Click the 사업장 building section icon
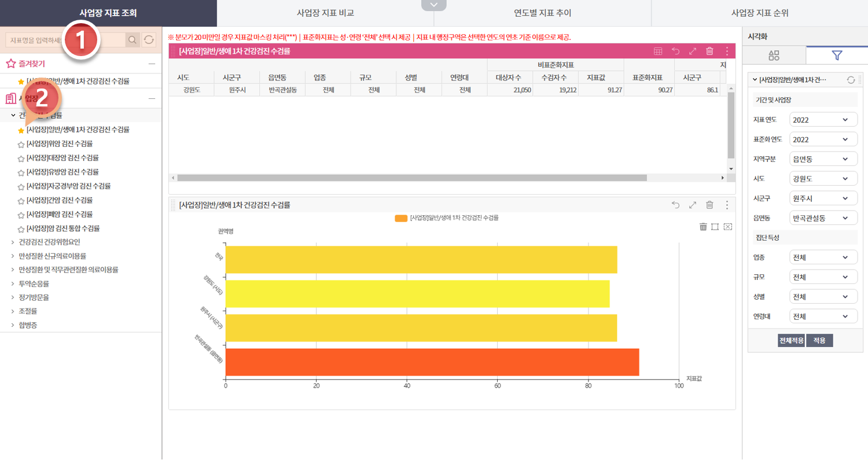Screen dimensions: 868x461 [x=10, y=98]
